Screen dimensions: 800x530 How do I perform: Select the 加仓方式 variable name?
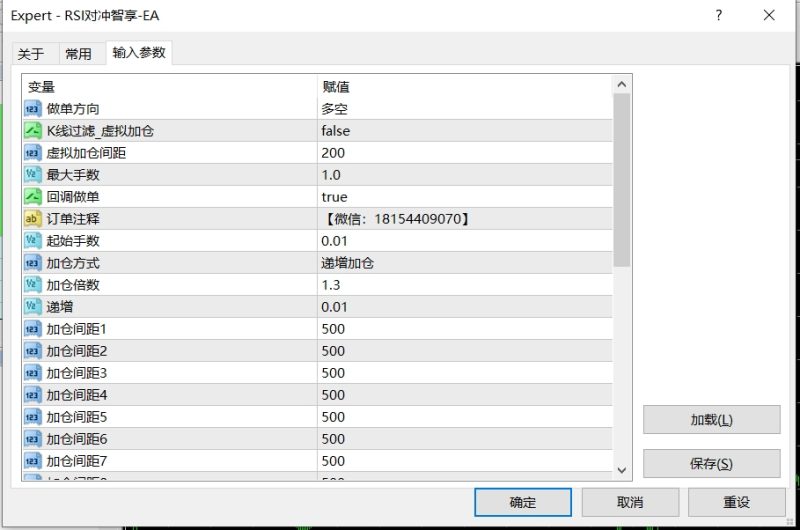click(73, 263)
